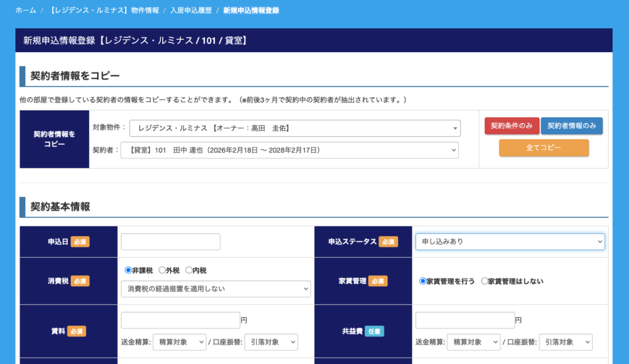629x364 pixels.
Task: Click the 賃料 amount input field
Action: tap(180, 320)
